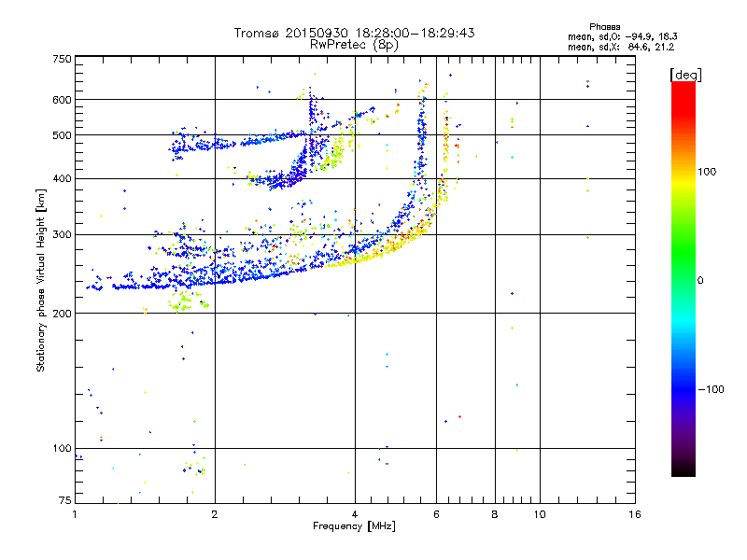The height and width of the screenshot is (560, 747).
Task: Click y-axis tick label '600'
Action: 62,100
